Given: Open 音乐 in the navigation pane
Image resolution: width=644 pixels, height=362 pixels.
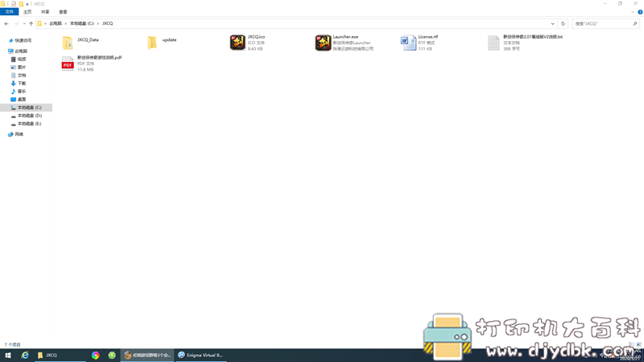Looking at the screenshot, I should [x=22, y=91].
